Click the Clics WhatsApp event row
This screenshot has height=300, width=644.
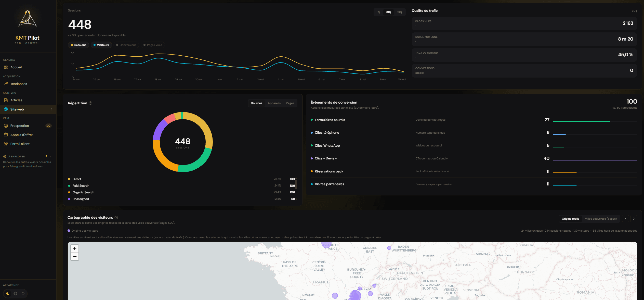pyautogui.click(x=474, y=146)
